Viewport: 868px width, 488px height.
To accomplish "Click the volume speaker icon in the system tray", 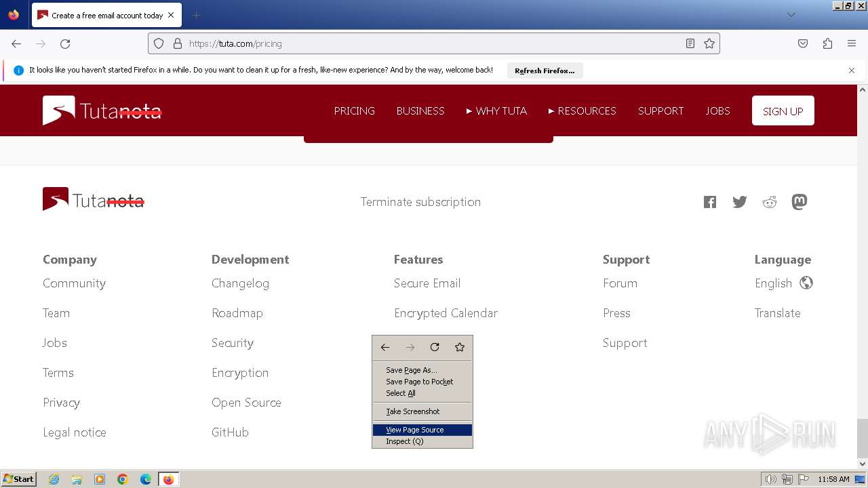I will (770, 479).
